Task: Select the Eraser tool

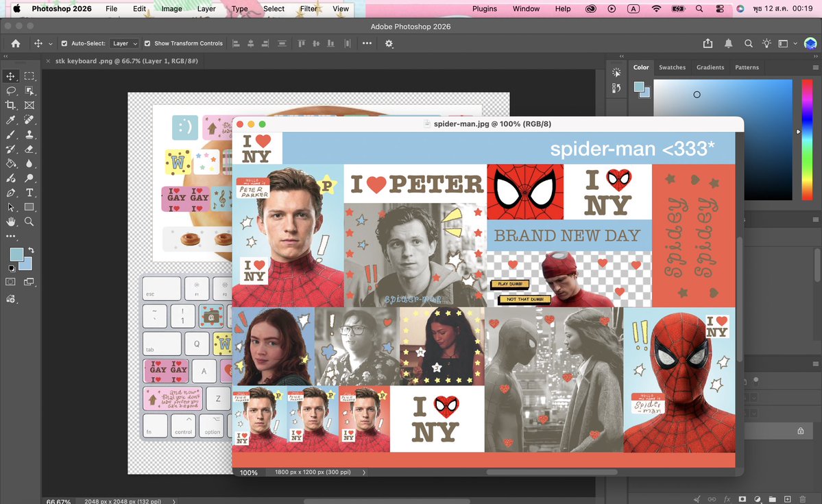Action: click(29, 149)
